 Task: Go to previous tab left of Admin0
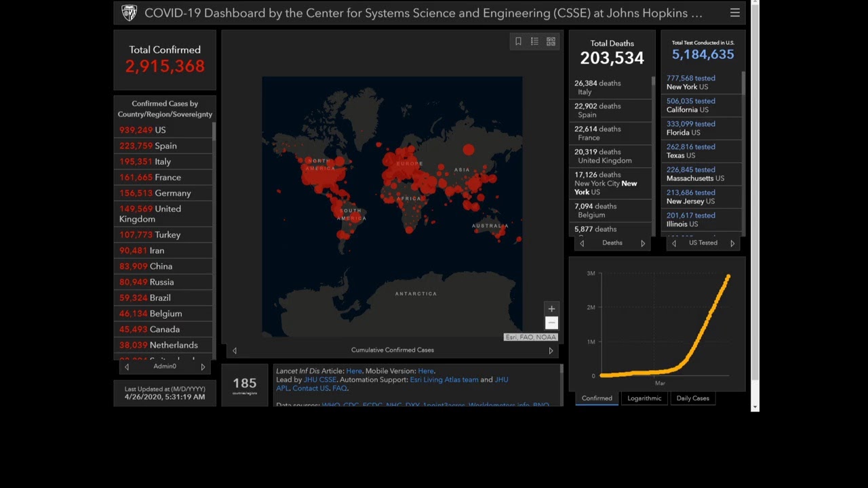127,367
